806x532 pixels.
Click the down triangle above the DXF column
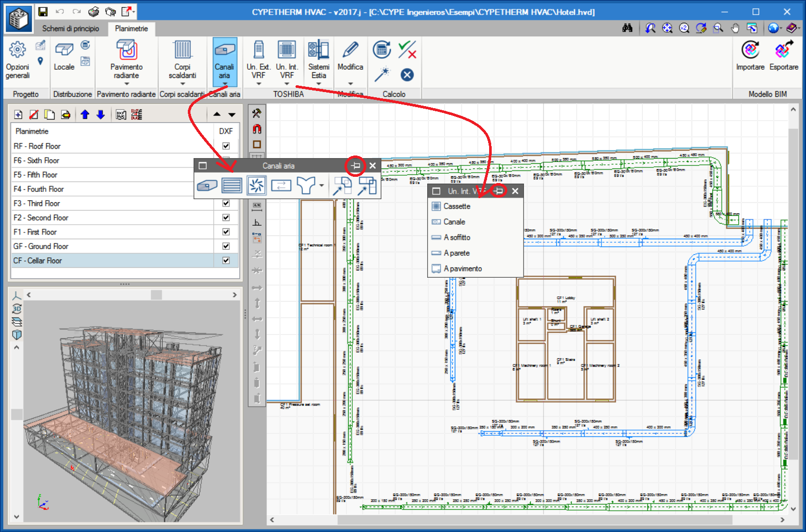tap(232, 114)
